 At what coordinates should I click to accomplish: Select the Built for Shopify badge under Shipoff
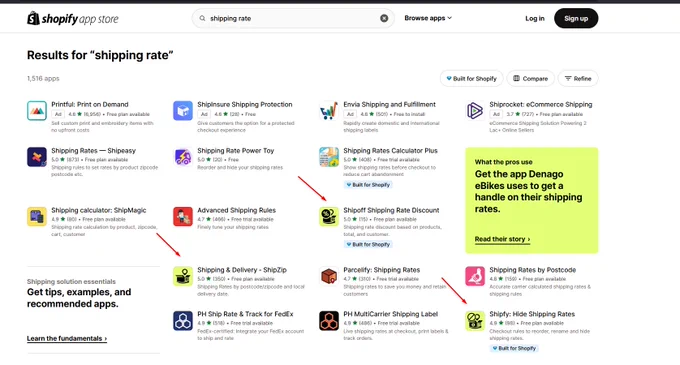point(368,244)
